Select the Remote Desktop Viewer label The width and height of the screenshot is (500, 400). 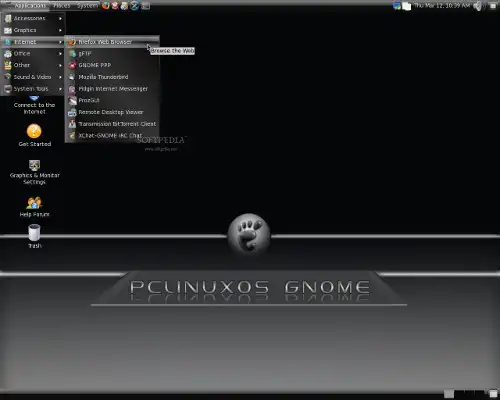(x=111, y=112)
